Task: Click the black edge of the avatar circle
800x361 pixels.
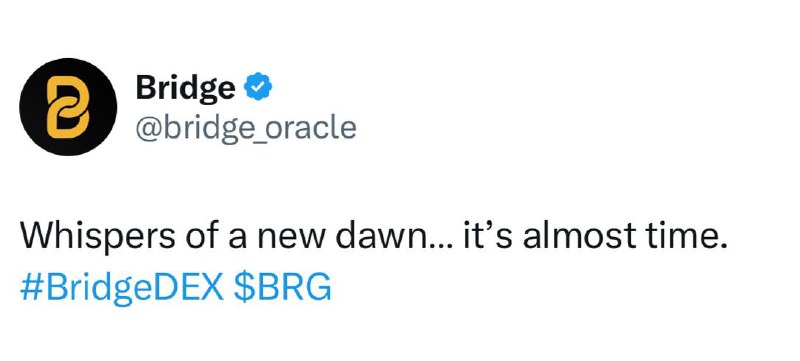Action: (x=27, y=107)
